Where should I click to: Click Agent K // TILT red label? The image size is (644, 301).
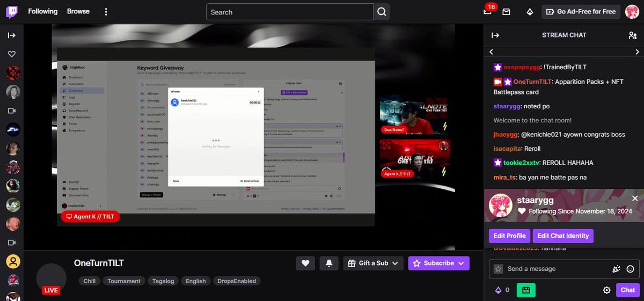pyautogui.click(x=90, y=217)
